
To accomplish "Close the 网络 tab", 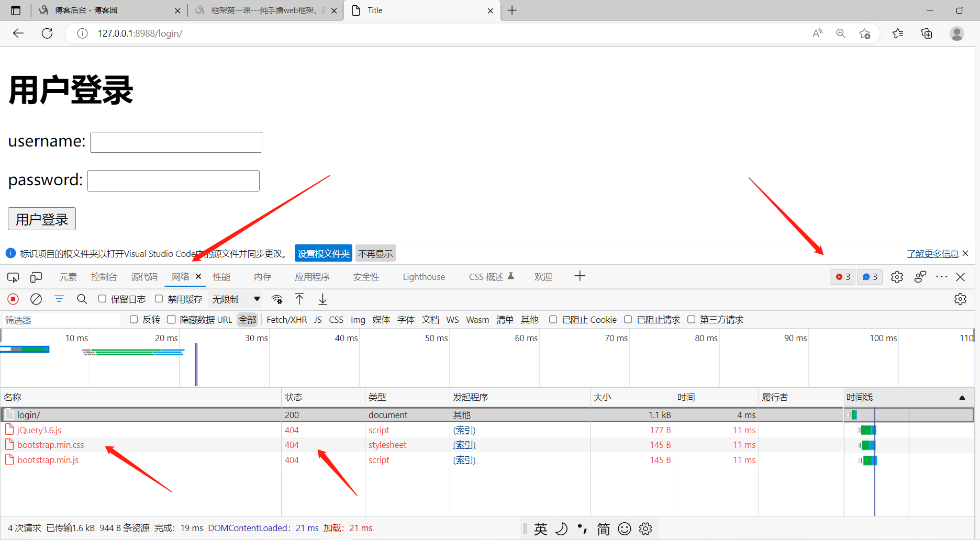I will click(x=198, y=276).
